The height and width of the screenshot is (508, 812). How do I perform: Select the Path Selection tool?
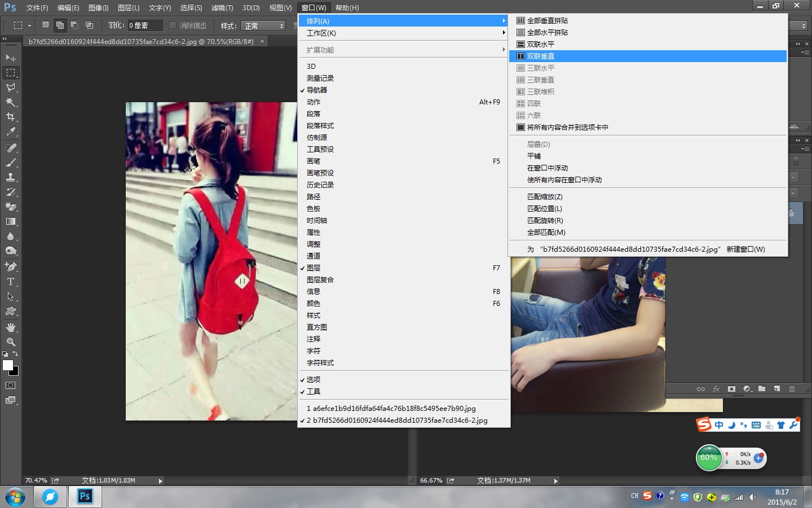pos(11,296)
